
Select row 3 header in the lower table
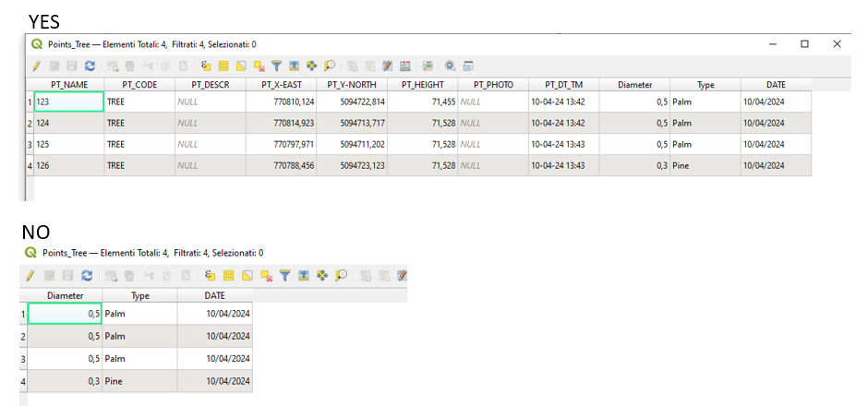(23, 359)
